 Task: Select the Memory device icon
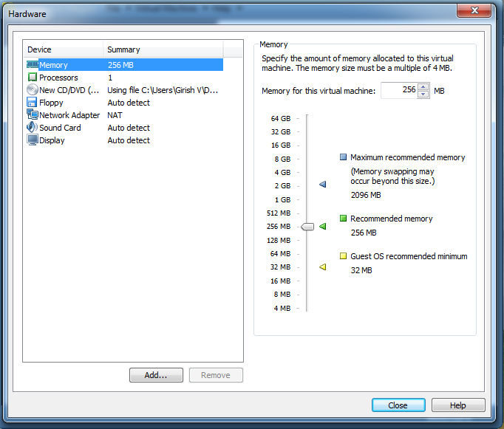click(x=33, y=65)
